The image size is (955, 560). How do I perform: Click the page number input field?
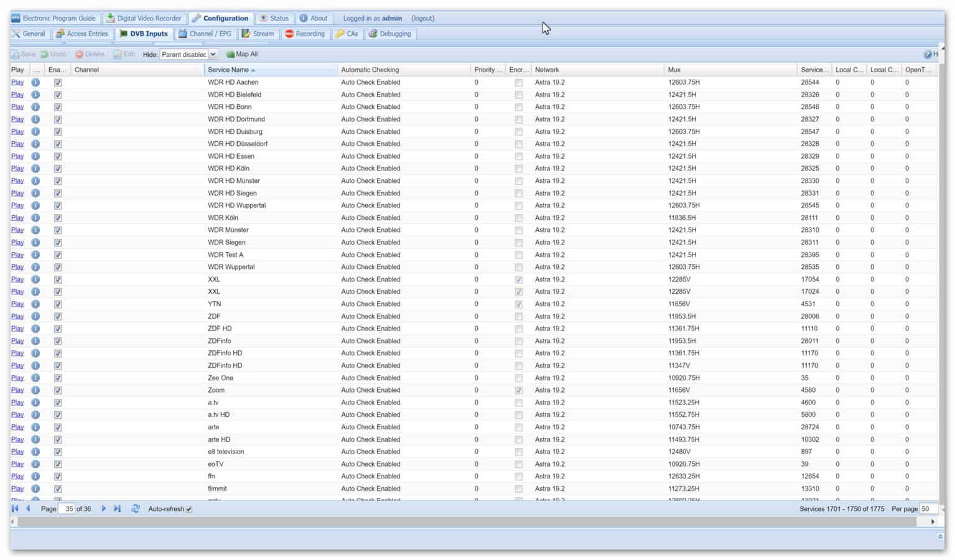(x=67, y=509)
